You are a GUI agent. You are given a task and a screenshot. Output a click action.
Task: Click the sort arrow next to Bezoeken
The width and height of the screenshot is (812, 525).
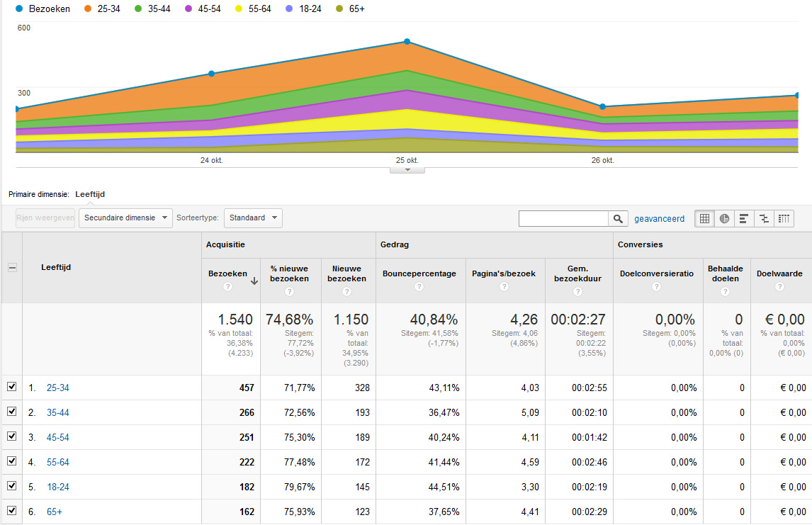(254, 281)
